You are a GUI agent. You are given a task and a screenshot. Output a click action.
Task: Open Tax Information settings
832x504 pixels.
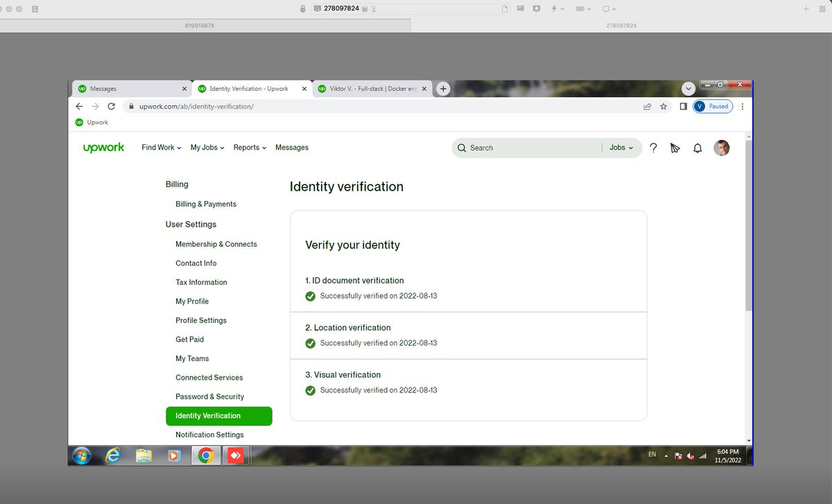(201, 282)
